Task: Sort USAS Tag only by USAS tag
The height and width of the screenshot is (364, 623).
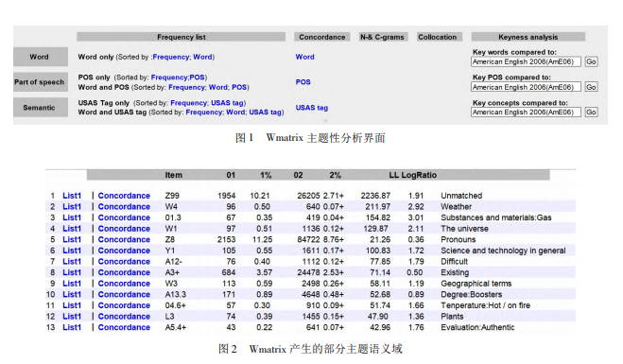Action: coord(227,103)
